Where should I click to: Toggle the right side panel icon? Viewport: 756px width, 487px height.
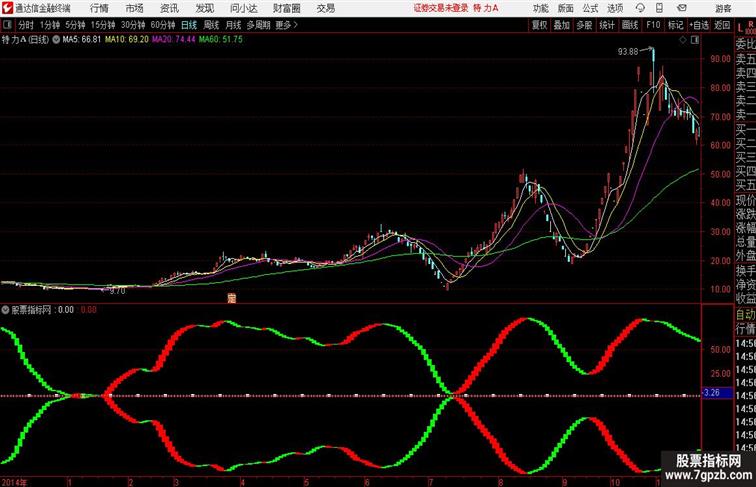pyautogui.click(x=695, y=40)
